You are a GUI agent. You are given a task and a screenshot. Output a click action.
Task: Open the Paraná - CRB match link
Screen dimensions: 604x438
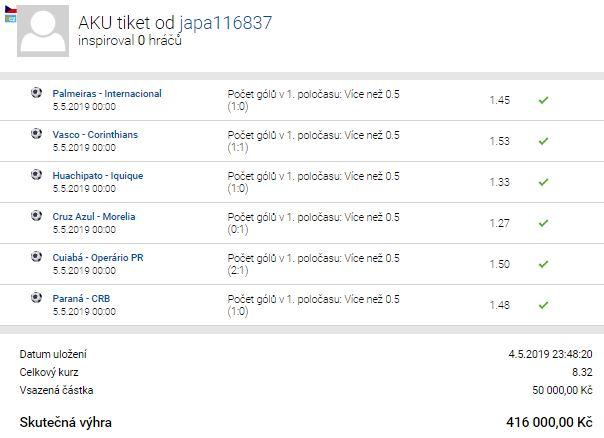pyautogui.click(x=81, y=299)
